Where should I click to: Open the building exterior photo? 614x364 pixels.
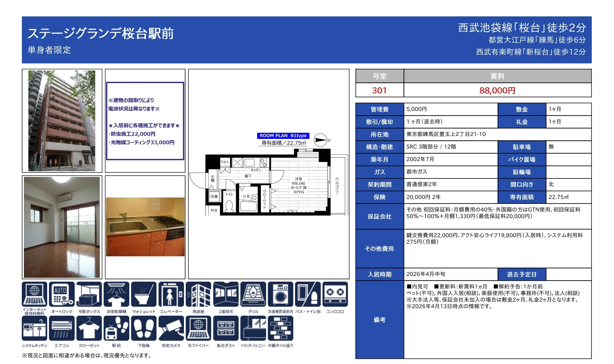point(62,121)
